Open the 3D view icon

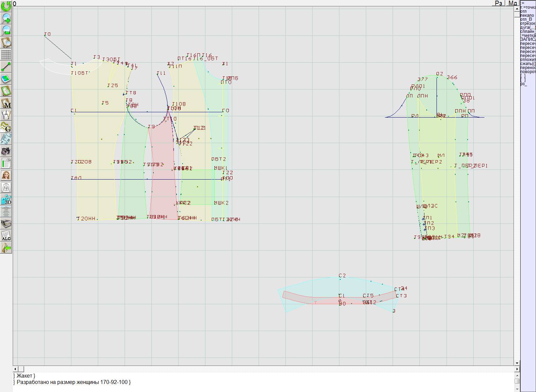click(x=6, y=200)
